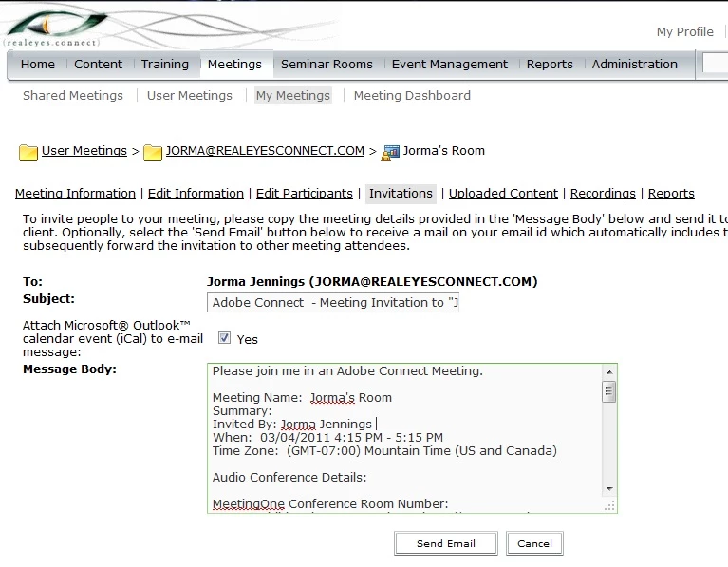Image resolution: width=728 pixels, height=567 pixels.
Task: Click the realeyes.connect logo
Action: tap(54, 28)
